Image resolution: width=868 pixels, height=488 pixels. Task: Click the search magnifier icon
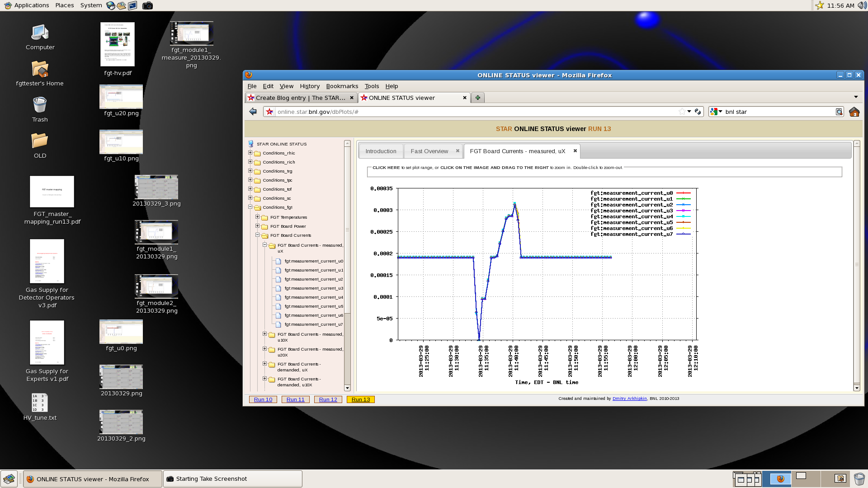coord(839,112)
